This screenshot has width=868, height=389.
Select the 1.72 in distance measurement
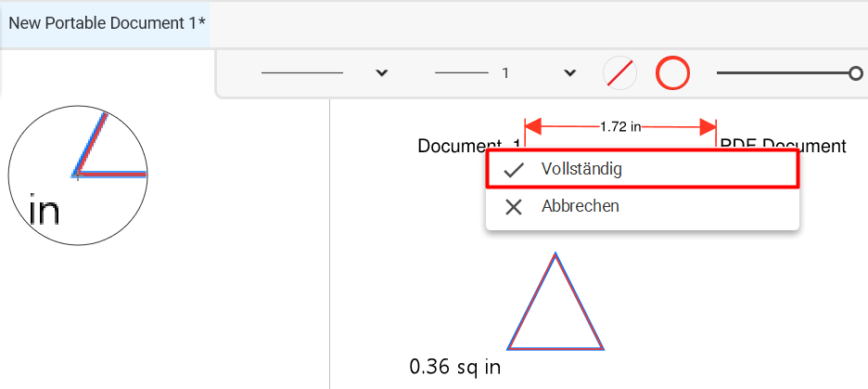(620, 127)
